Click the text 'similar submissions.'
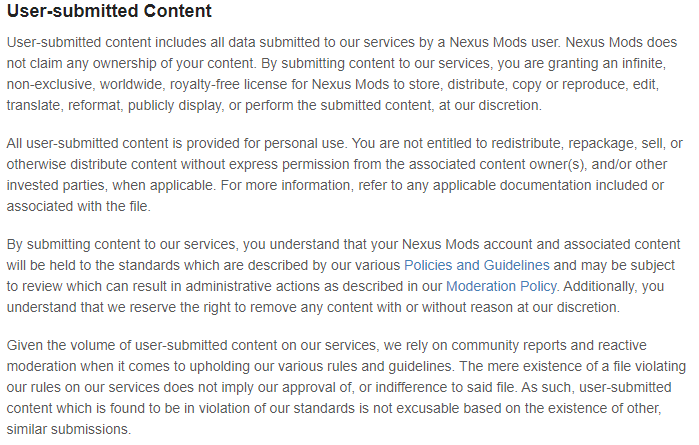699x445 pixels. (x=69, y=429)
